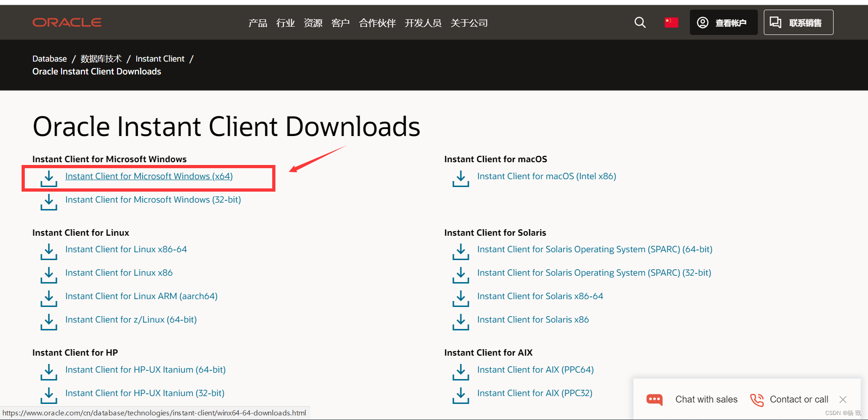Open the 资源 menu
Image resolution: width=868 pixels, height=420 pixels.
click(x=313, y=23)
